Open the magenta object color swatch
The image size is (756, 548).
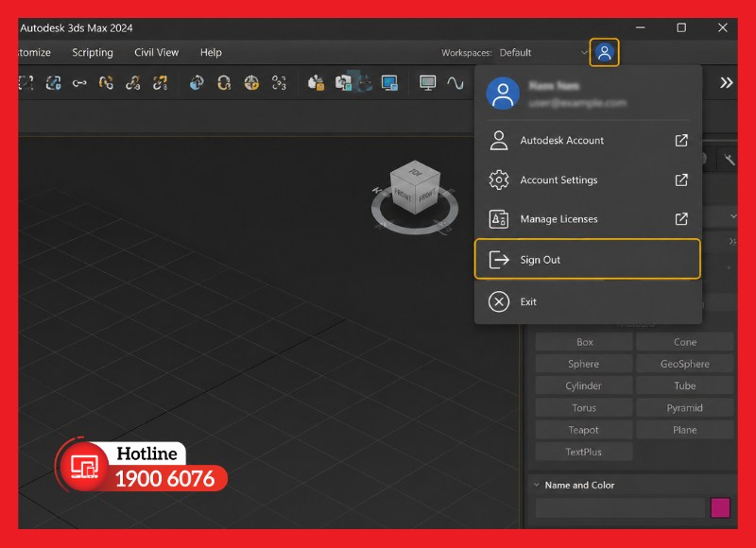tap(720, 508)
